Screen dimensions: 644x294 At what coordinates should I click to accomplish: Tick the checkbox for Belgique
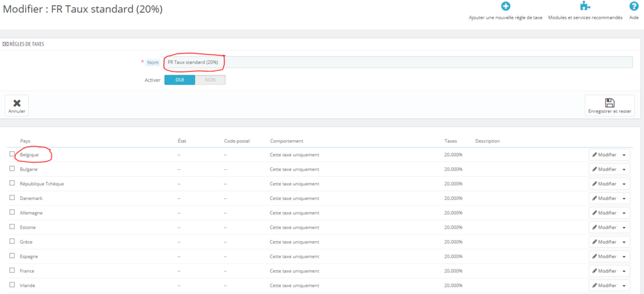point(12,154)
